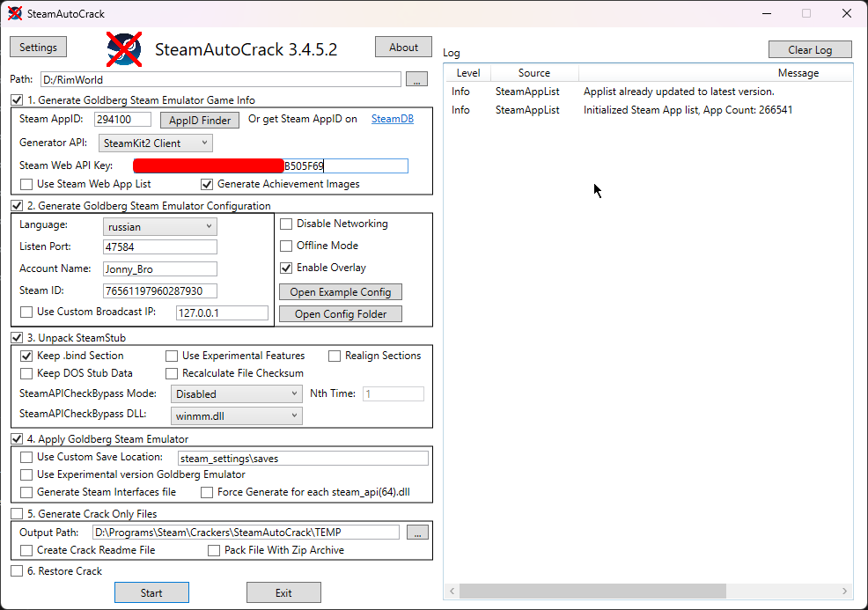This screenshot has width=868, height=610.
Task: Open the Config Folder
Action: pos(340,313)
